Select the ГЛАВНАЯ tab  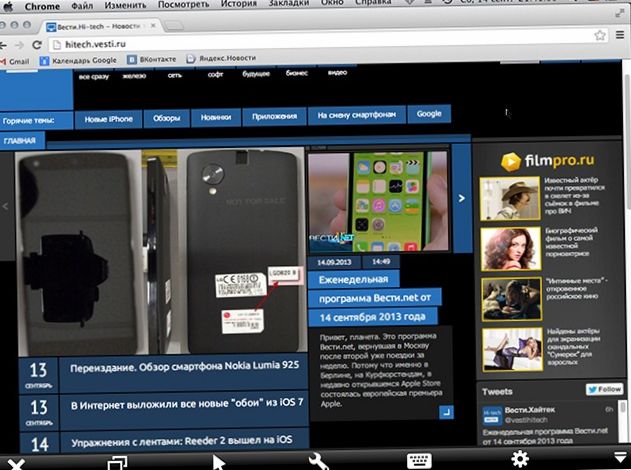(20, 140)
